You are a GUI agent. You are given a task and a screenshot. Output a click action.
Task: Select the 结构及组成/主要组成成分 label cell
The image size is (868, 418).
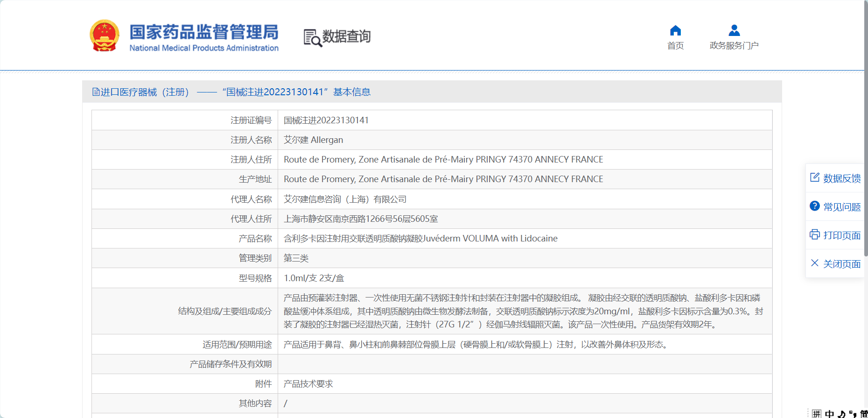(185, 311)
